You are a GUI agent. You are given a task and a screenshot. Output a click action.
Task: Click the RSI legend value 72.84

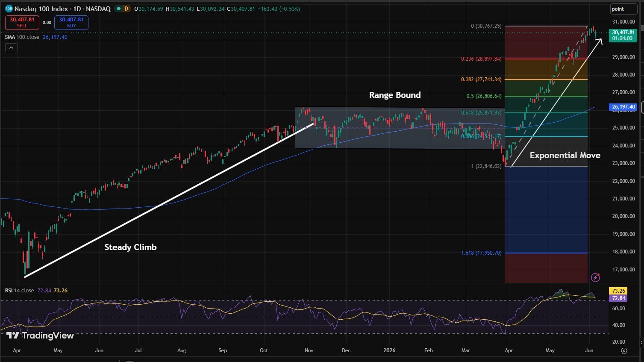tap(44, 290)
